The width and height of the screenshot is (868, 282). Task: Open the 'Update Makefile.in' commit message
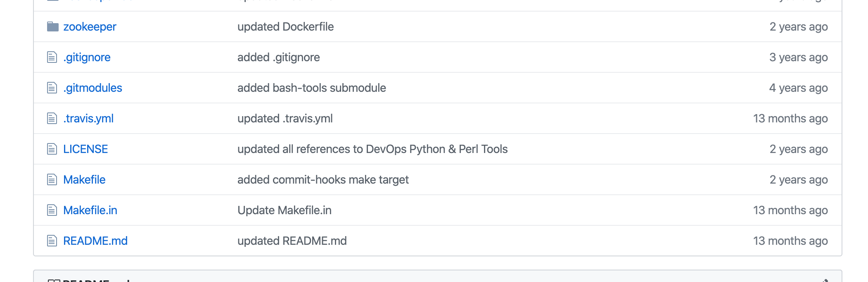point(285,210)
